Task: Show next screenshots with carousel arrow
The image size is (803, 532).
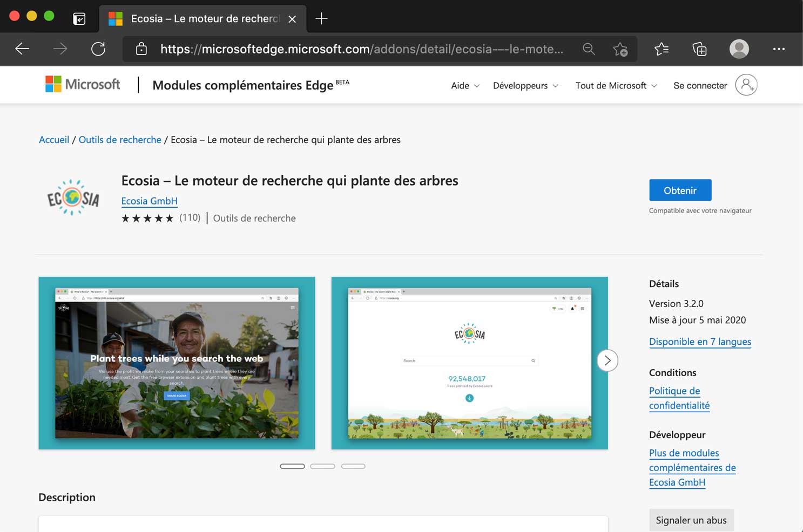Action: click(x=608, y=360)
